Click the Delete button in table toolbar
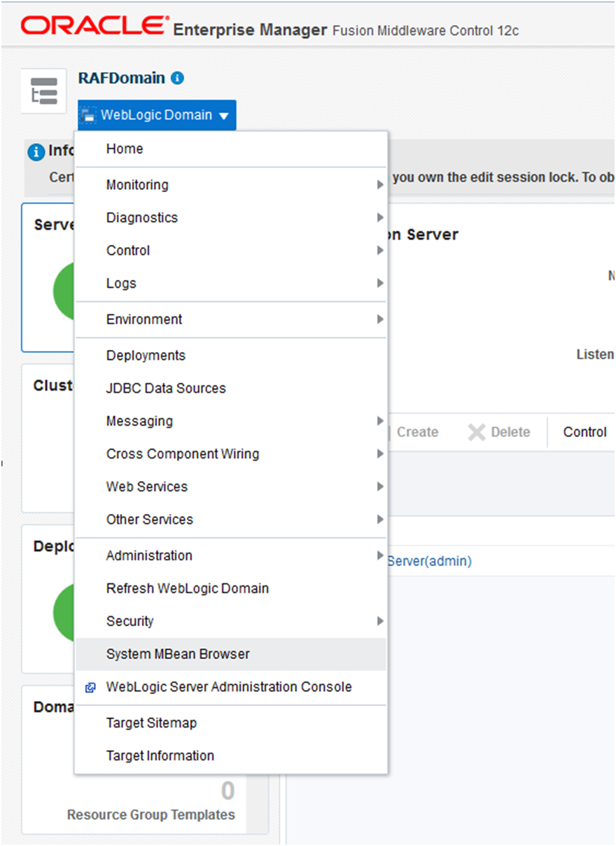 [499, 432]
